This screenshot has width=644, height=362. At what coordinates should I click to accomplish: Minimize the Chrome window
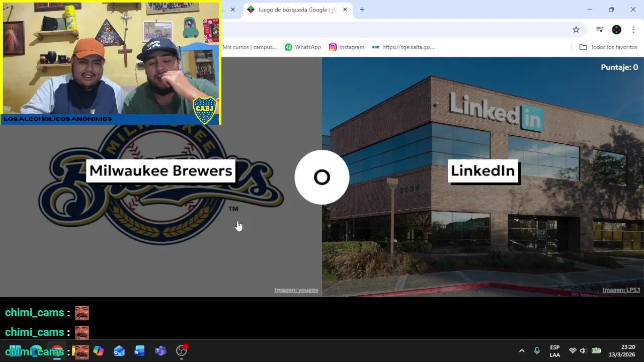(590, 10)
